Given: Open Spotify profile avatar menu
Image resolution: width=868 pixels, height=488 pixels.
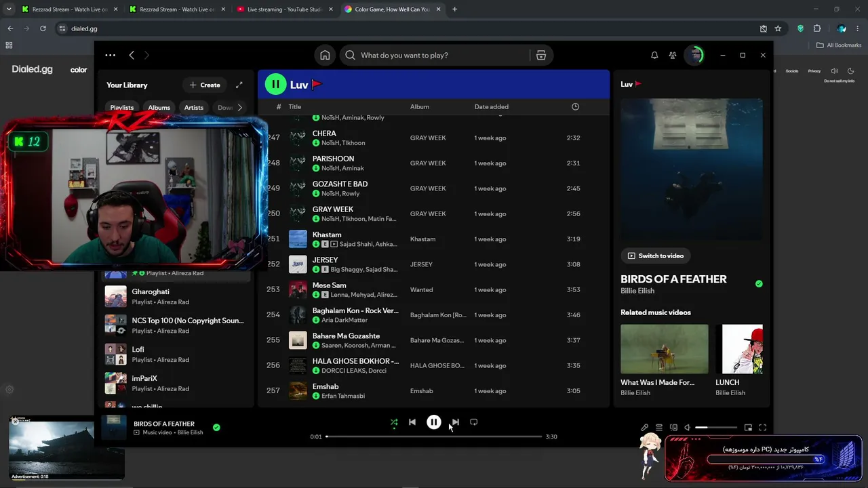Looking at the screenshot, I should (694, 56).
